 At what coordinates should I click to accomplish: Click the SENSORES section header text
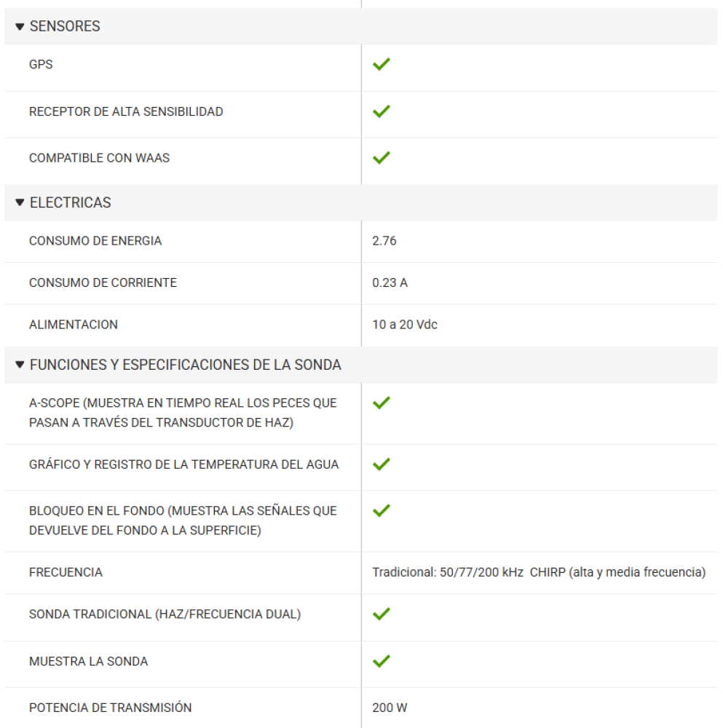coord(65,27)
